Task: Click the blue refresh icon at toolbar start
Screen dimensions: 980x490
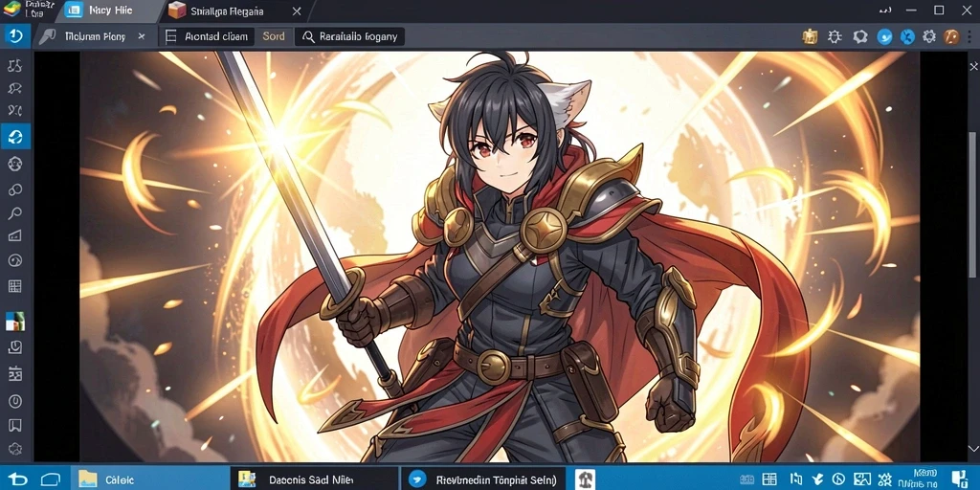Action: pyautogui.click(x=15, y=36)
